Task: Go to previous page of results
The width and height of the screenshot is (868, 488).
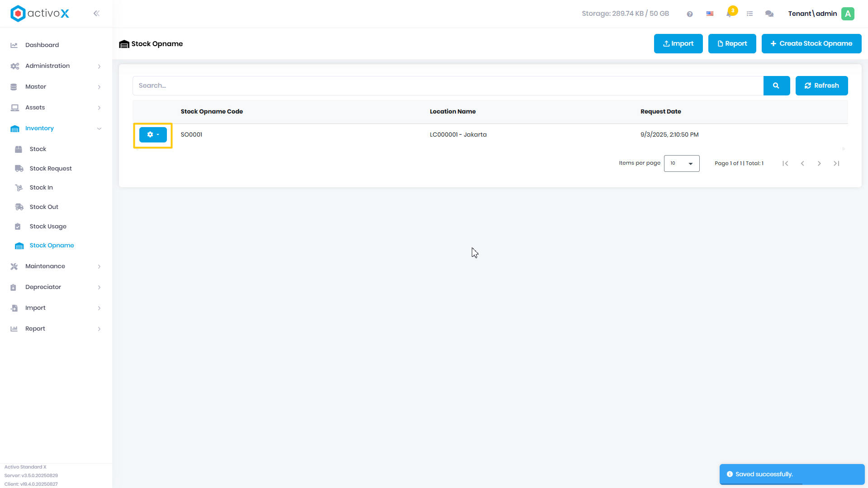Action: click(802, 164)
